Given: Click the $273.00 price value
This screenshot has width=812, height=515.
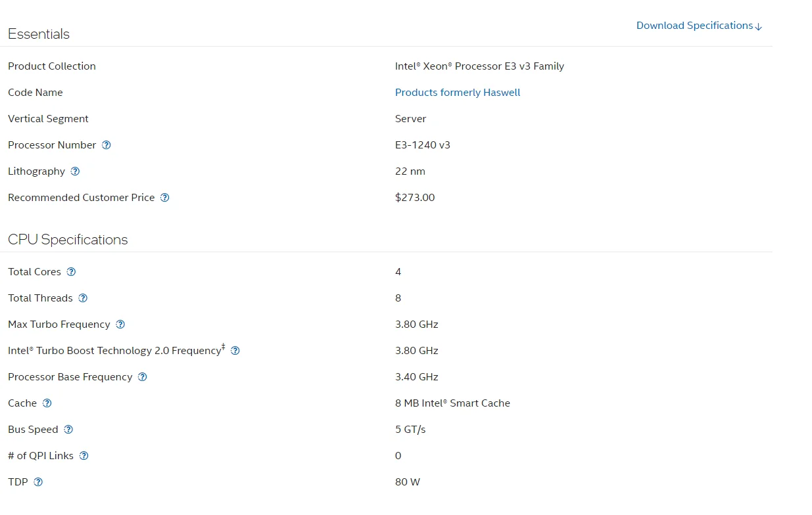Looking at the screenshot, I should coord(414,198).
